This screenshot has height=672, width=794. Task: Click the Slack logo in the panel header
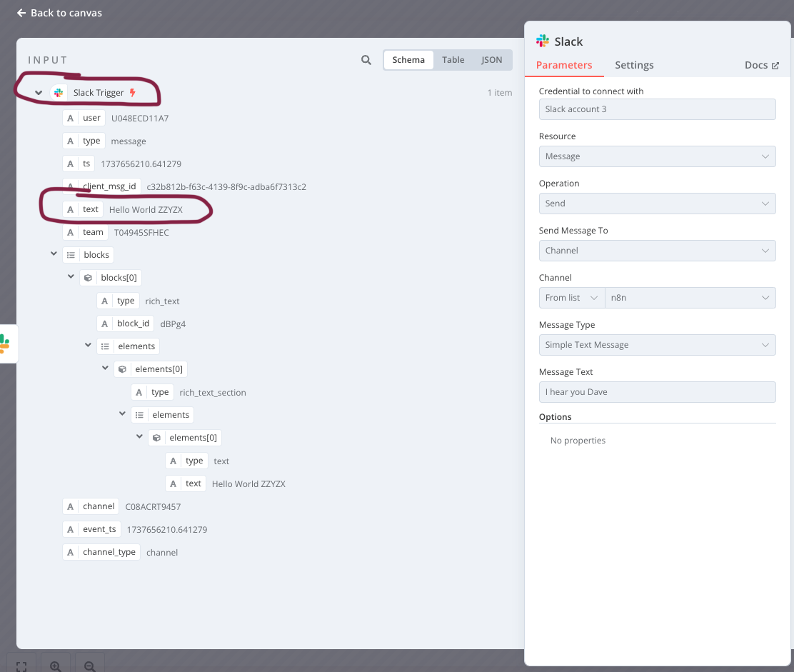[543, 41]
